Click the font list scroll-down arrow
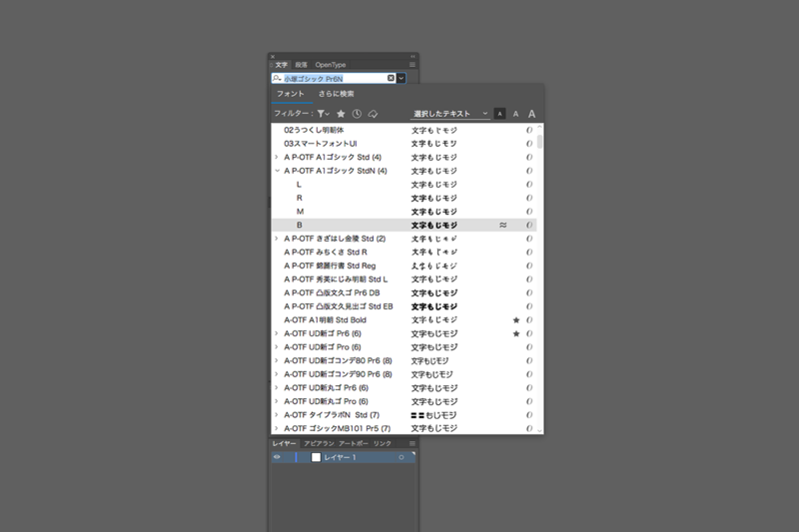Image resolution: width=799 pixels, height=532 pixels. pyautogui.click(x=540, y=431)
